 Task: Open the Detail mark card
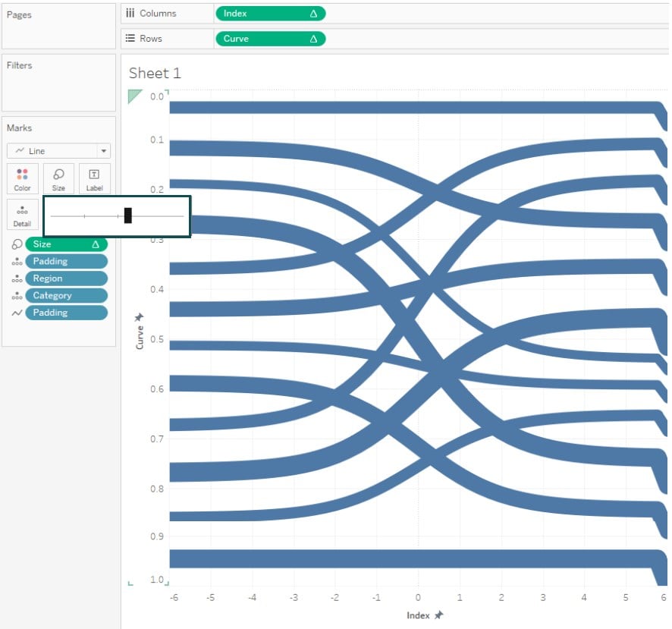point(22,215)
